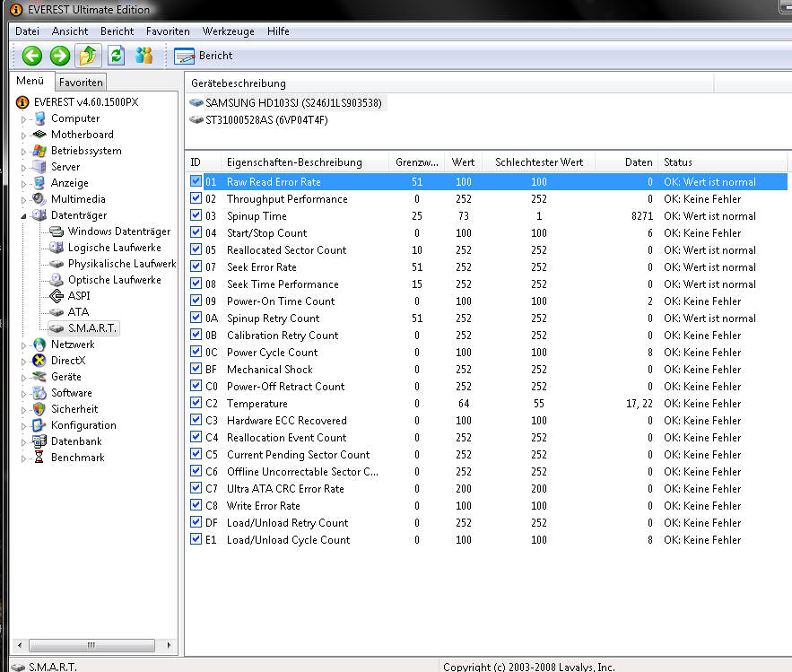Expand the Netzwerk tree node

(23, 345)
